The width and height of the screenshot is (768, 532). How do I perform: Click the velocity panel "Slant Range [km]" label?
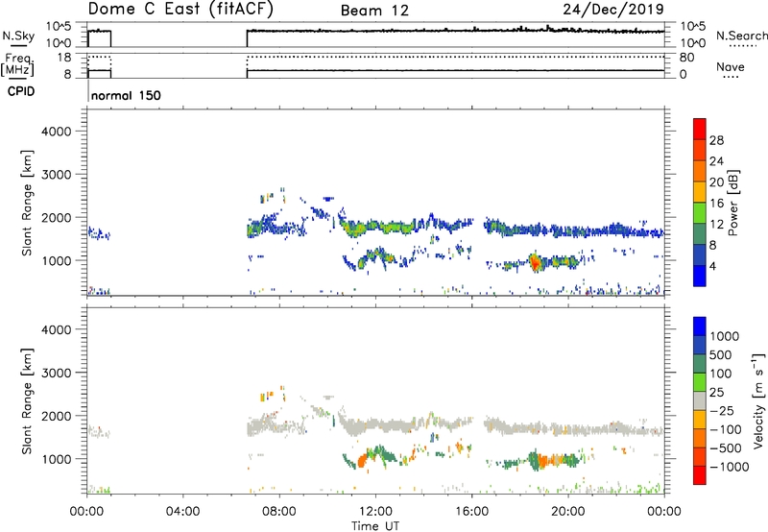(x=27, y=401)
